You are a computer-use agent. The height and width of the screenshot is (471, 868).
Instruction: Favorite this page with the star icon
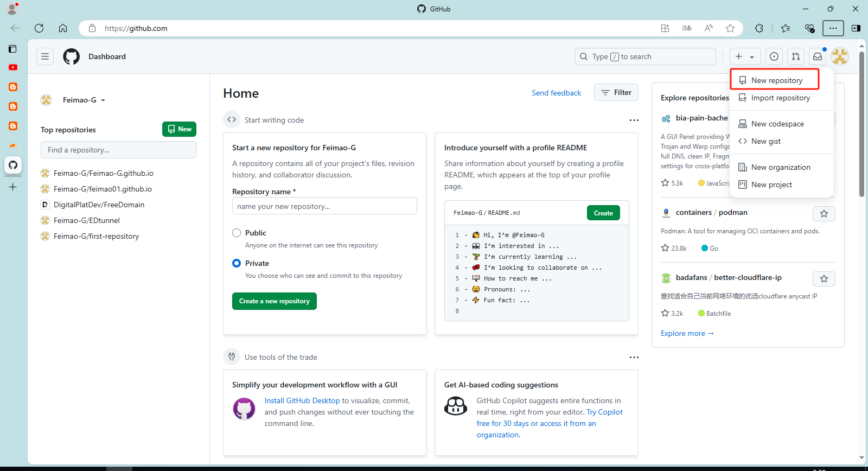pos(730,28)
